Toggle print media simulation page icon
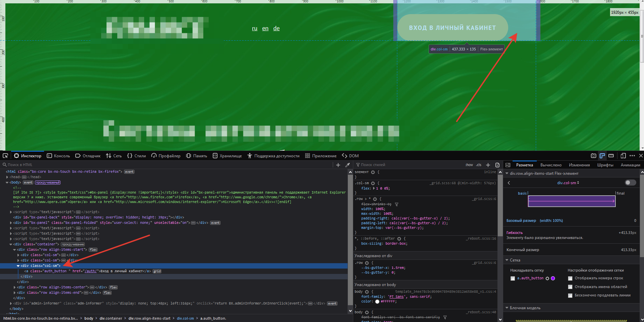 coord(497,165)
